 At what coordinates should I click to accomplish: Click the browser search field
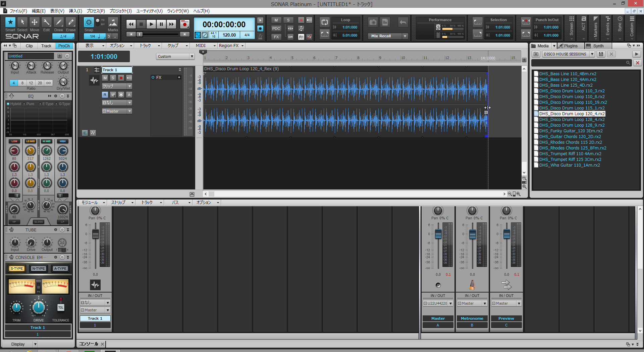click(582, 63)
